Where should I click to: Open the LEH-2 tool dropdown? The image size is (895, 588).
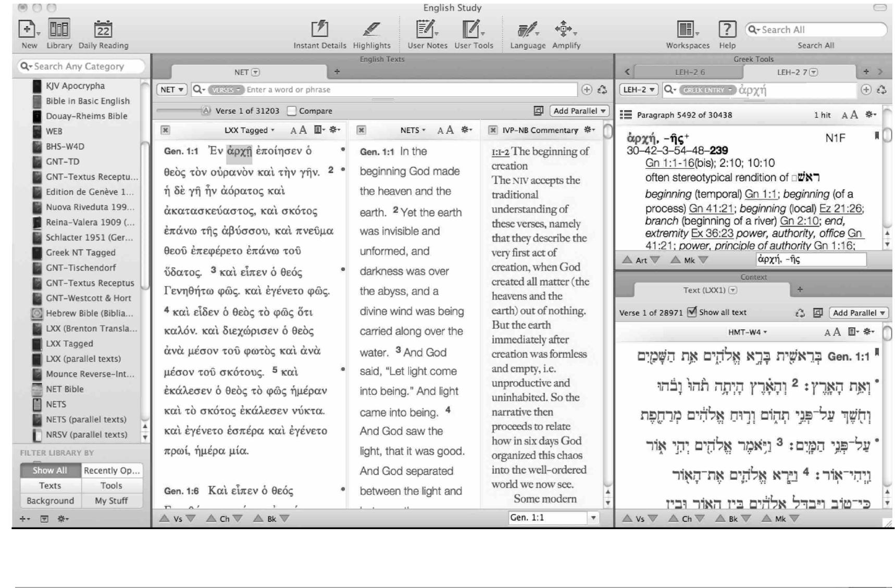coord(639,90)
